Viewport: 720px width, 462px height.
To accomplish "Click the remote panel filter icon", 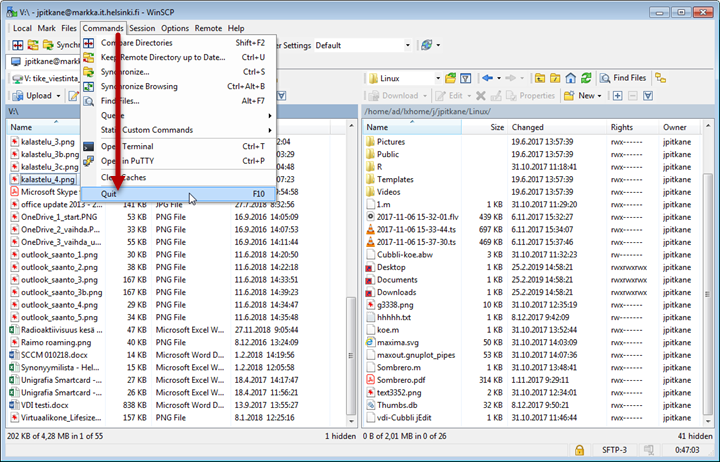I will pyautogui.click(x=466, y=78).
